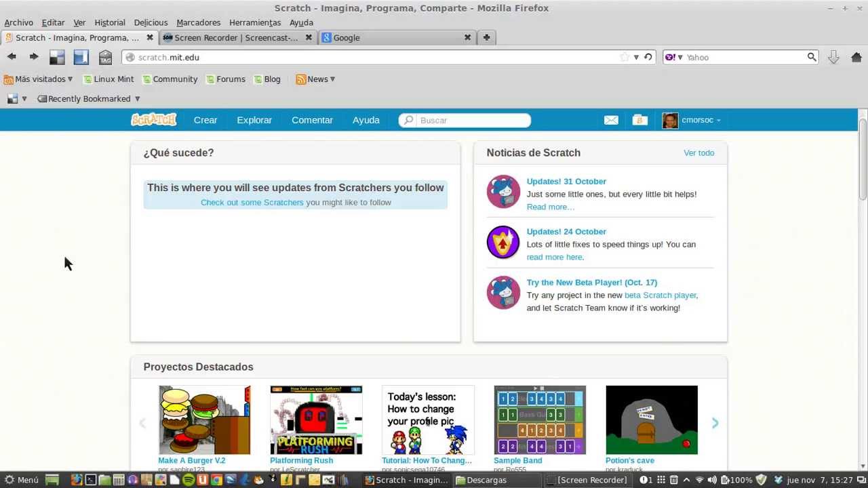Viewport: 868px width, 488px height.
Task: Click the Scratch logo in the site header
Action: pos(153,120)
